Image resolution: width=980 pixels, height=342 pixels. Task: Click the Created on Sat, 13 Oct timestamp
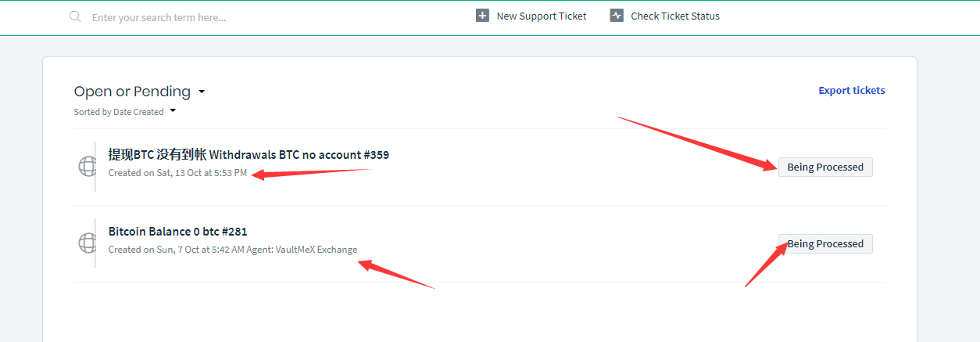[x=177, y=173]
